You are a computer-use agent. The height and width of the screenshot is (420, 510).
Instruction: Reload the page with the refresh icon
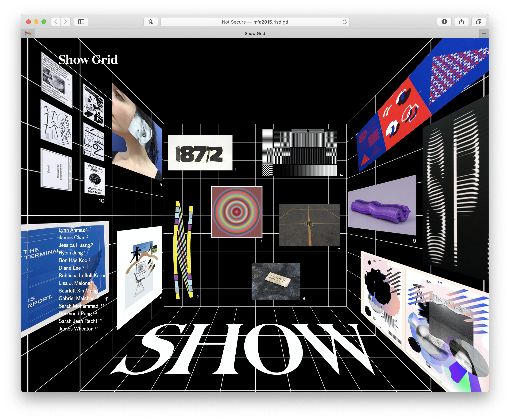pyautogui.click(x=344, y=22)
